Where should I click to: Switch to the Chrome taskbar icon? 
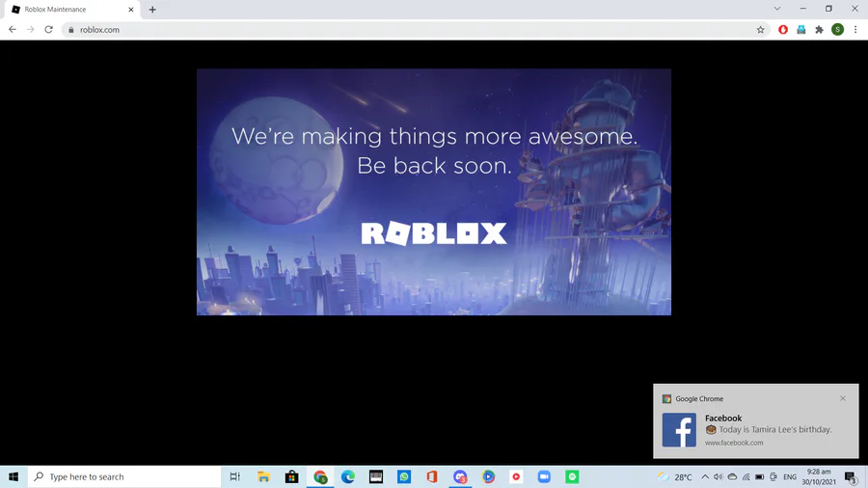point(320,476)
